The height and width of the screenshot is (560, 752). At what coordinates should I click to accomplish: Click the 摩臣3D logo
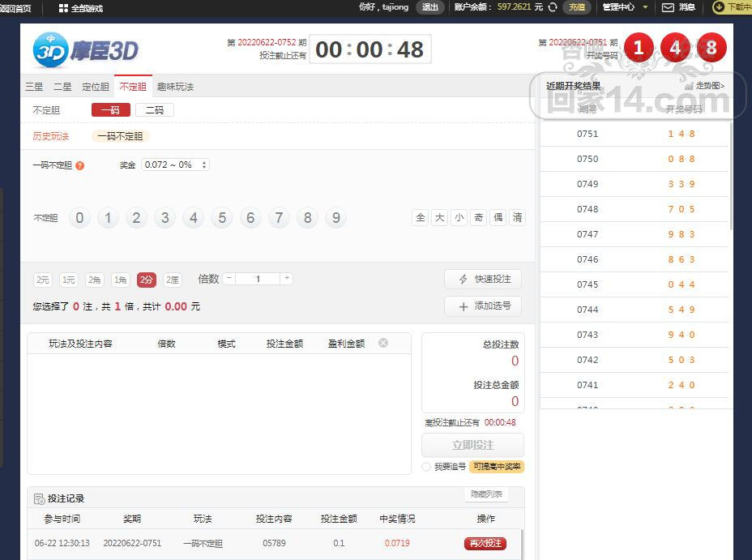tap(86, 50)
